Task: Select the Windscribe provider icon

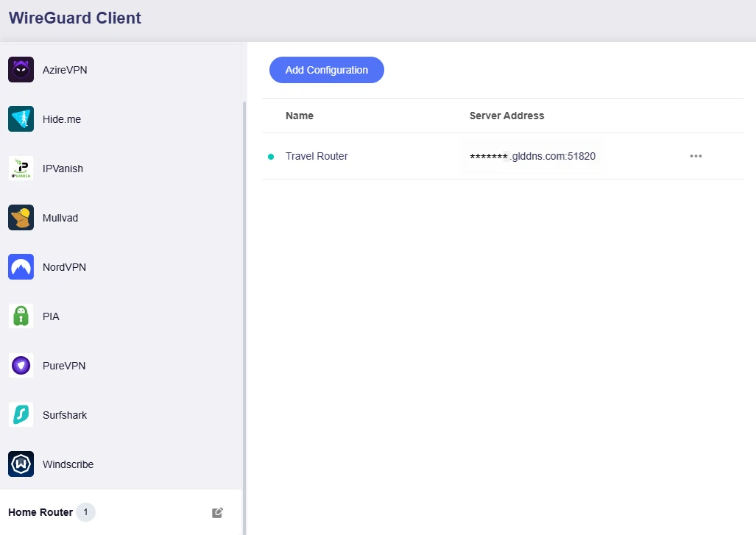Action: click(x=21, y=464)
